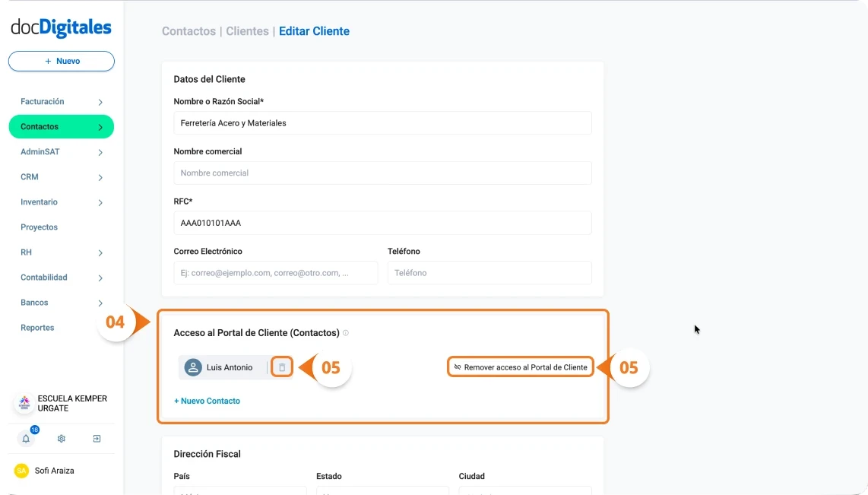Expand the Inventario sidebar section
The width and height of the screenshot is (868, 495).
click(x=100, y=202)
